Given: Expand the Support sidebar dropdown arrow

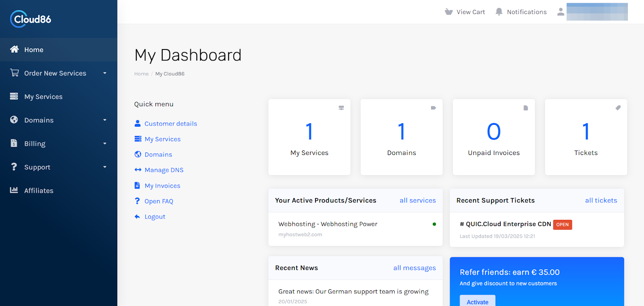Looking at the screenshot, I should (105, 167).
